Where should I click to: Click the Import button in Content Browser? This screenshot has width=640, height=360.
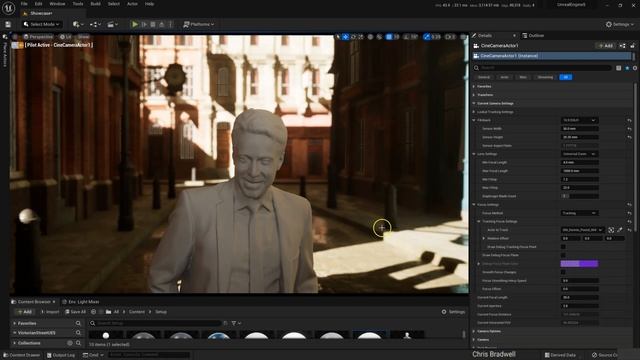[x=50, y=312]
